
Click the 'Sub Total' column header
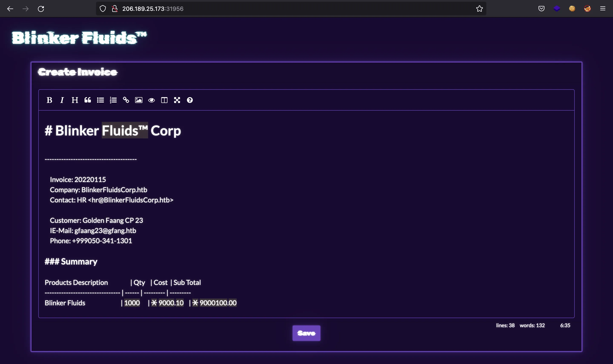(x=187, y=283)
